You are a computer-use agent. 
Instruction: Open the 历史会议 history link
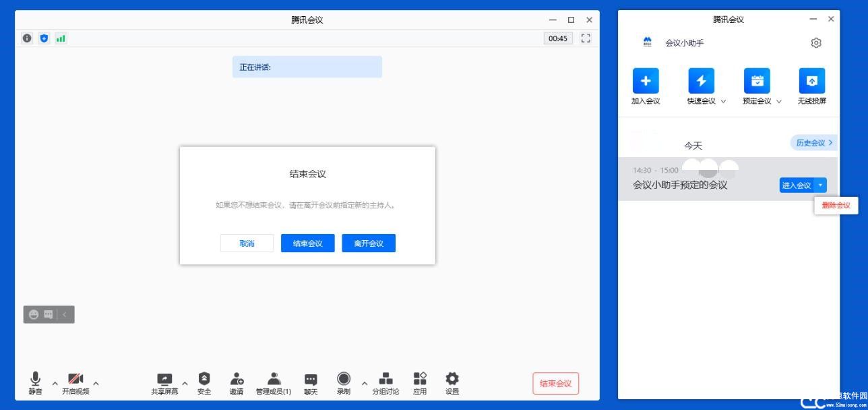pyautogui.click(x=814, y=143)
